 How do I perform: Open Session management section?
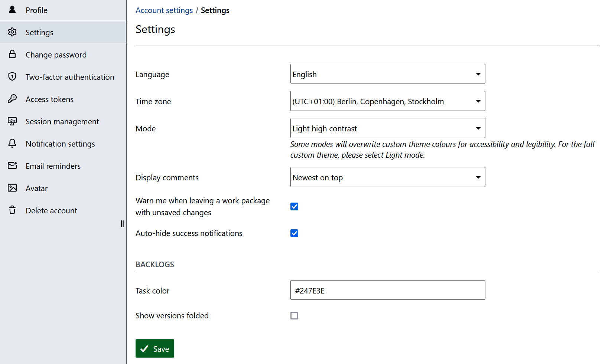[63, 121]
